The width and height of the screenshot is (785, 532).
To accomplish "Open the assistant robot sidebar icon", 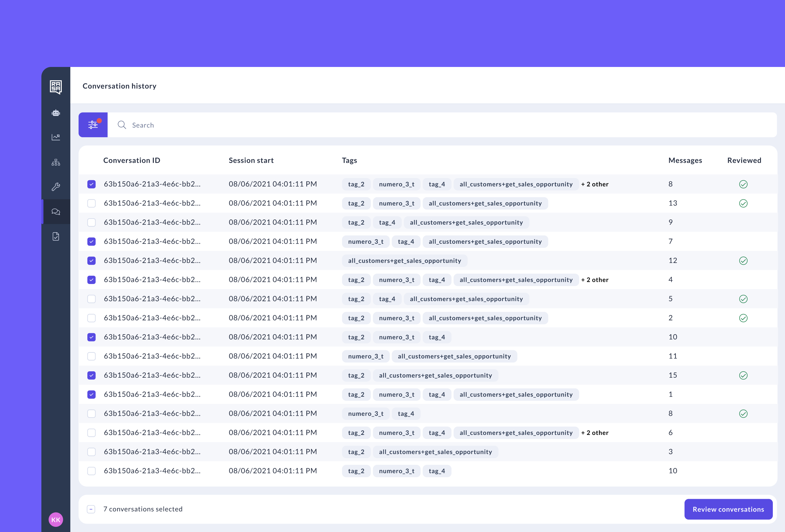I will (x=56, y=113).
